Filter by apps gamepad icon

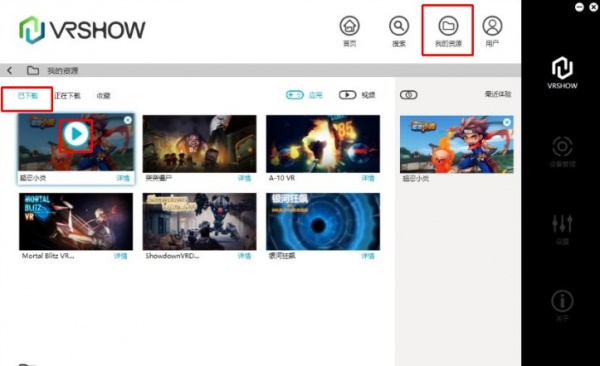click(295, 95)
